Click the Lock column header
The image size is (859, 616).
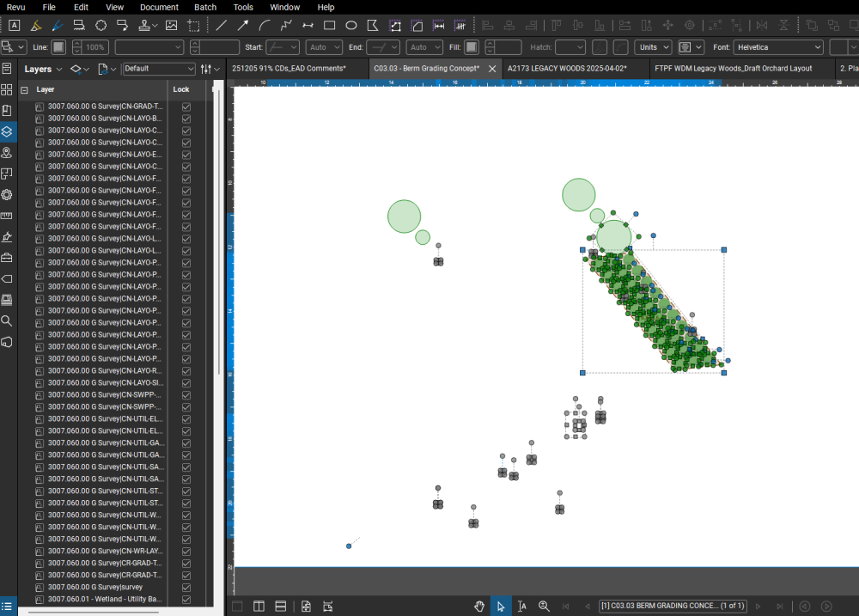pyautogui.click(x=181, y=89)
